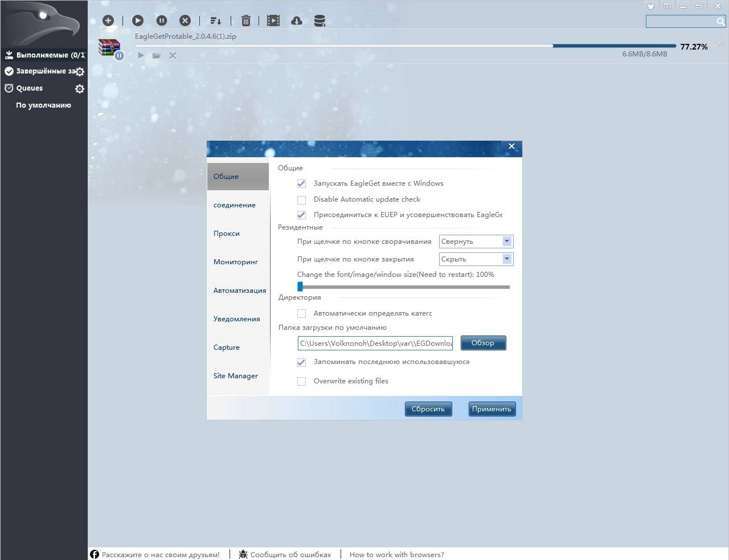Image resolution: width=729 pixels, height=560 pixels.
Task: Click the 'Обзор' browse button
Action: 483,343
